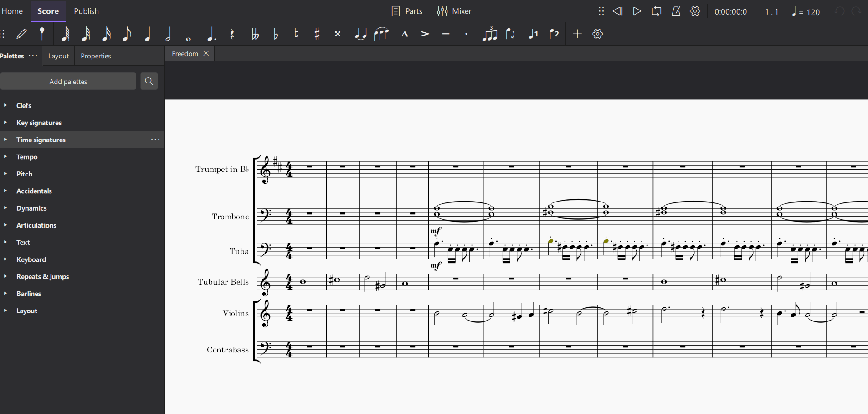This screenshot has height=414, width=868.
Task: Select Tuba mf dynamic marking
Action: point(436,266)
